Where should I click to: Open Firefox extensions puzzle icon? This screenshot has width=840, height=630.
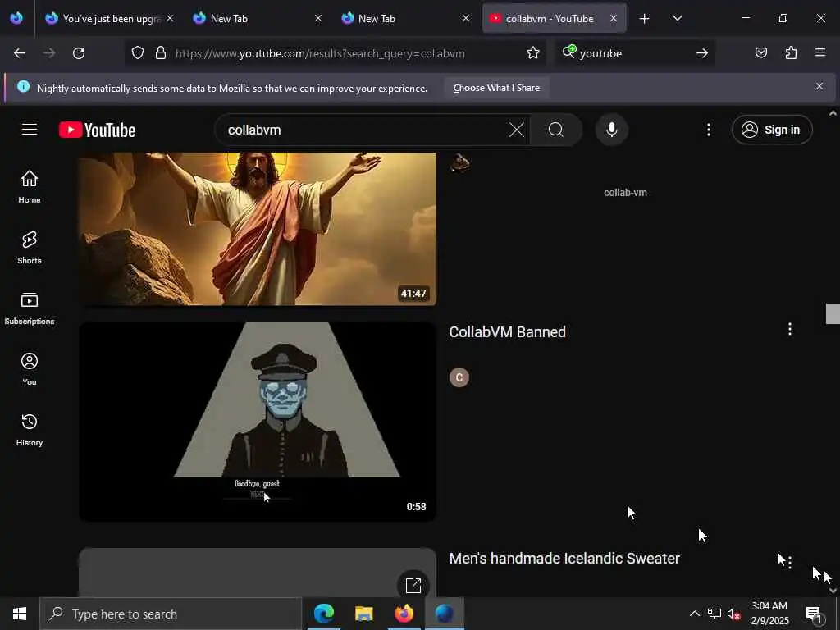click(x=791, y=53)
